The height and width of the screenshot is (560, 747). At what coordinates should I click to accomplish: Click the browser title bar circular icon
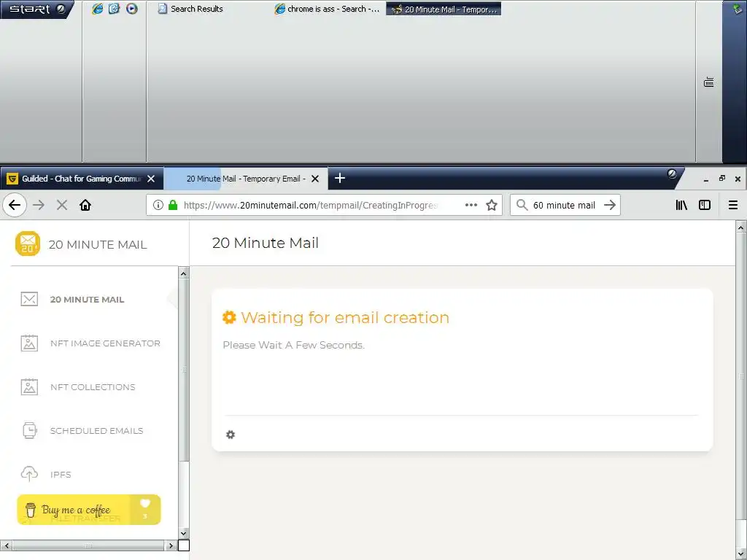(x=672, y=174)
